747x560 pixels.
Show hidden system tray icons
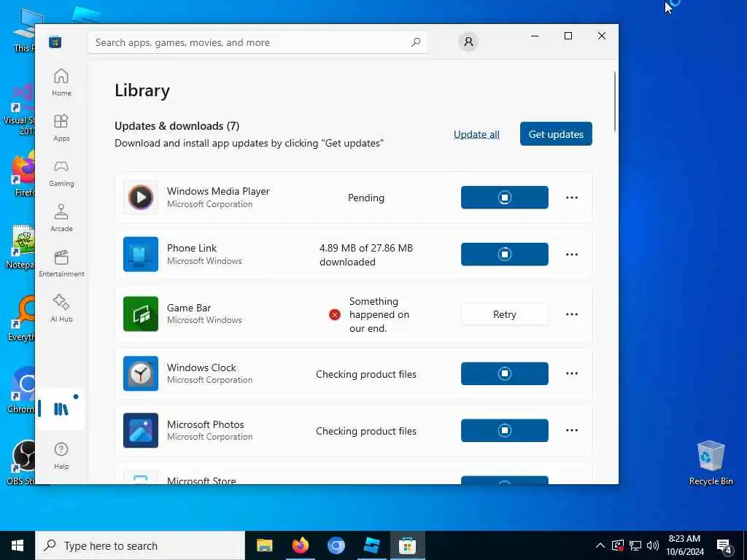(x=600, y=545)
